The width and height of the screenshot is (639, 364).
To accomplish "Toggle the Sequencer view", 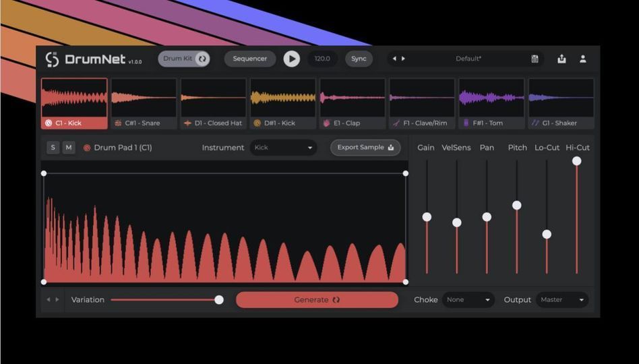I will pyautogui.click(x=250, y=59).
